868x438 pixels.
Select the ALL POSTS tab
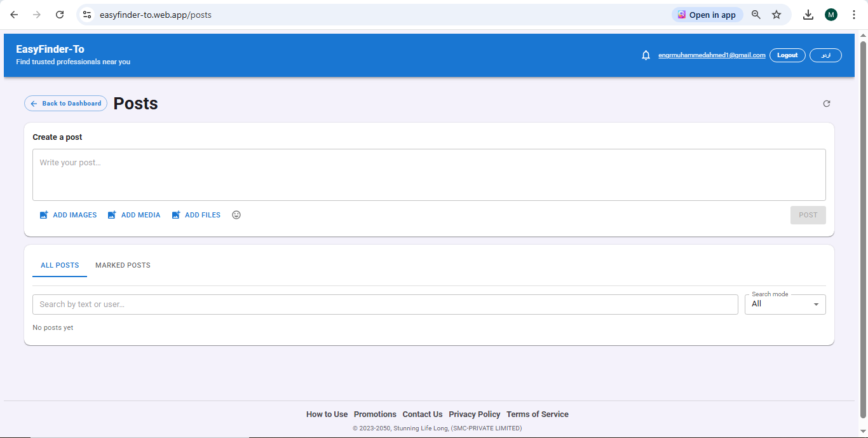(x=60, y=265)
